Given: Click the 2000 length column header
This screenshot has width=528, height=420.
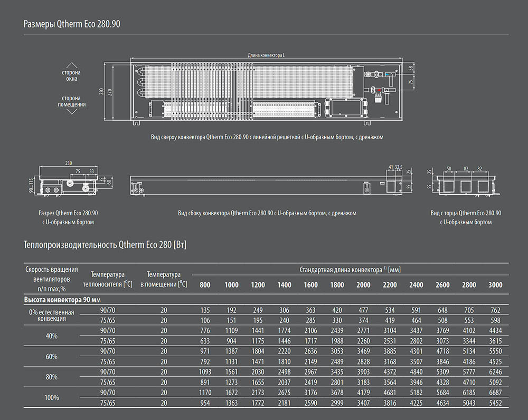Looking at the screenshot, I should (363, 285).
